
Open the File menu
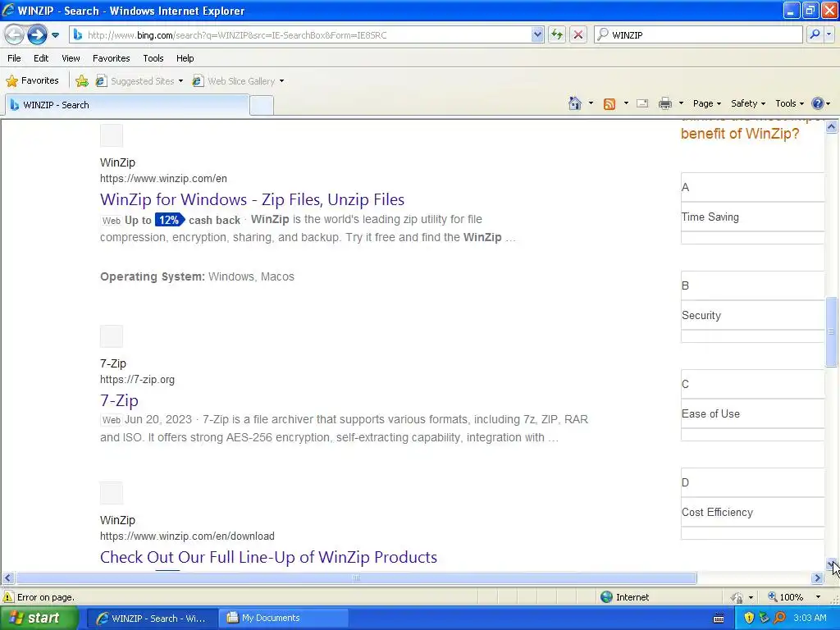pyautogui.click(x=15, y=58)
